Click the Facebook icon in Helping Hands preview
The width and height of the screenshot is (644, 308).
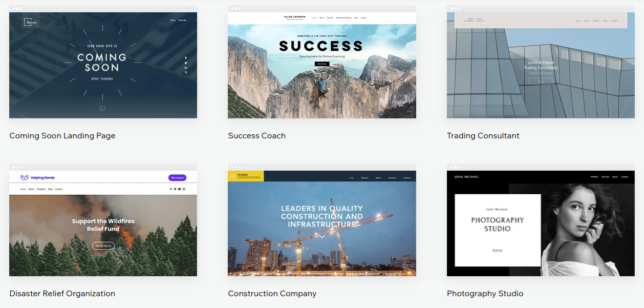pyautogui.click(x=170, y=189)
